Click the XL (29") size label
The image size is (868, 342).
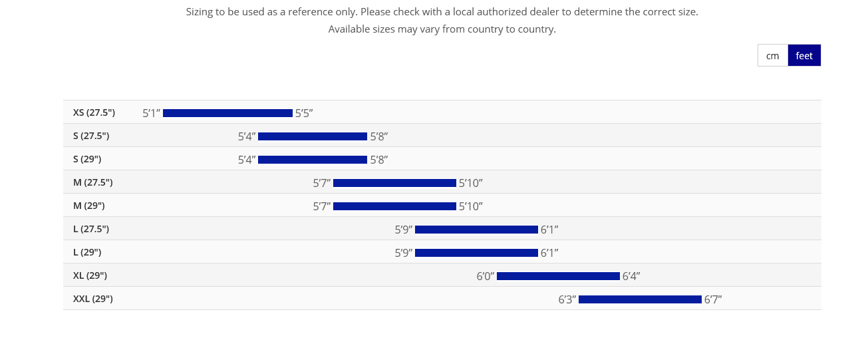tap(90, 275)
